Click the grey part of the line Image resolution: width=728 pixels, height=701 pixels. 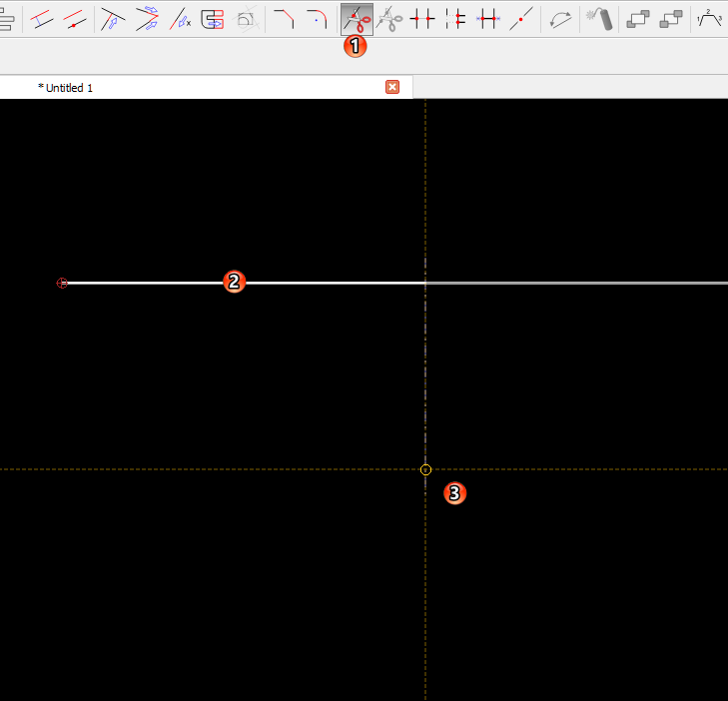coord(576,283)
